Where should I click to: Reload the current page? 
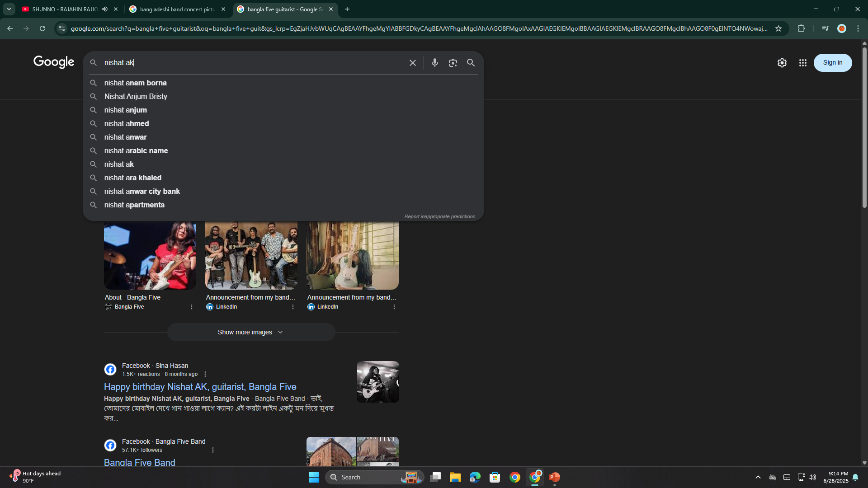tap(42, 28)
